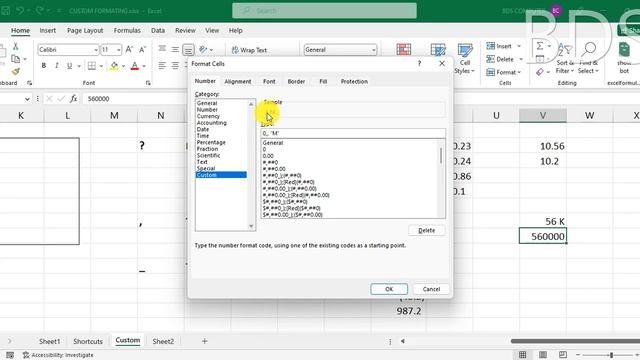Image resolution: width=640 pixels, height=360 pixels.
Task: Switch to Border tab in dialog
Action: pos(296,82)
